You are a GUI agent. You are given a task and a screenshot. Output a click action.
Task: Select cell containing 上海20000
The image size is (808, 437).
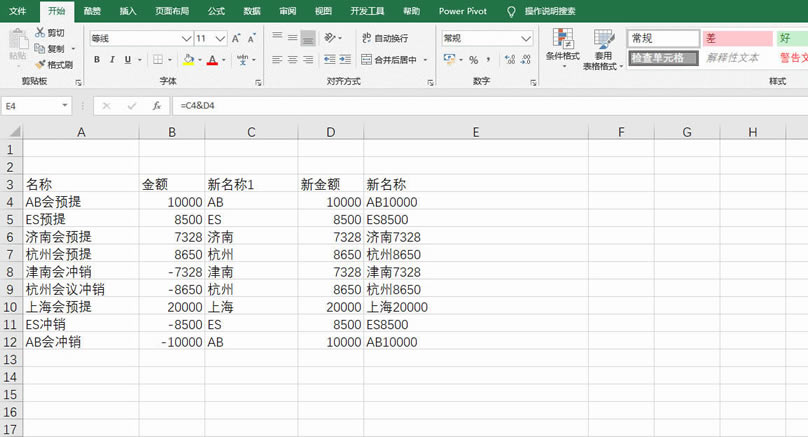point(476,307)
